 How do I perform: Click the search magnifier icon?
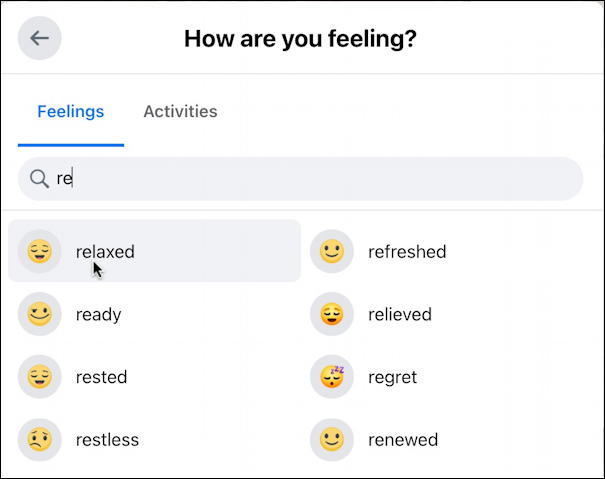(x=39, y=179)
